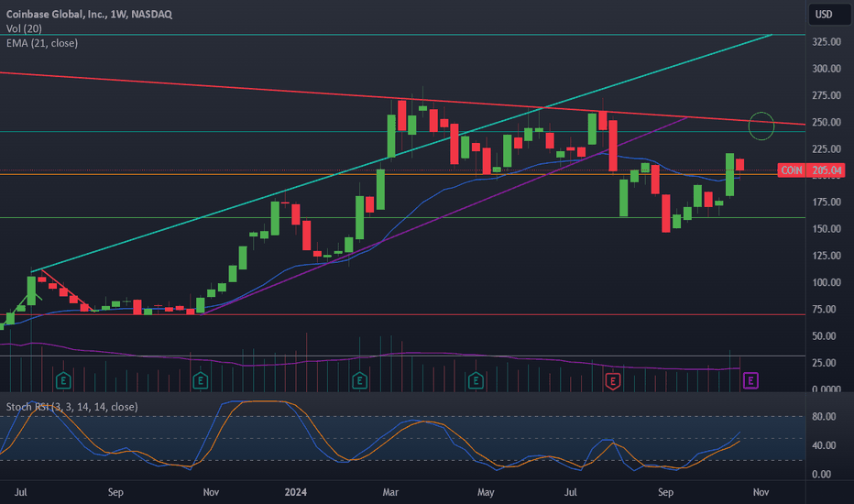Select the purple ascending trendline
This screenshot has height=504, width=854.
point(443,216)
